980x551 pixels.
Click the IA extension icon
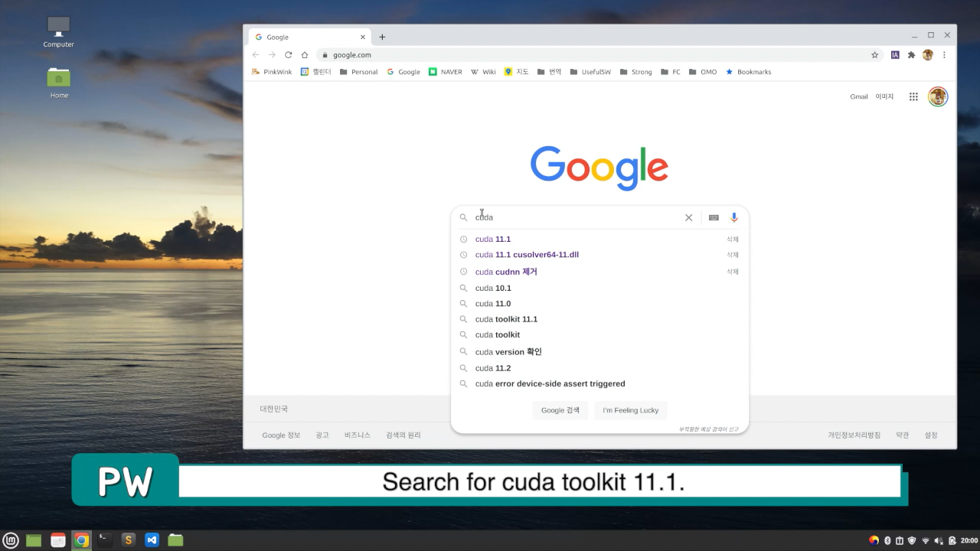(895, 55)
